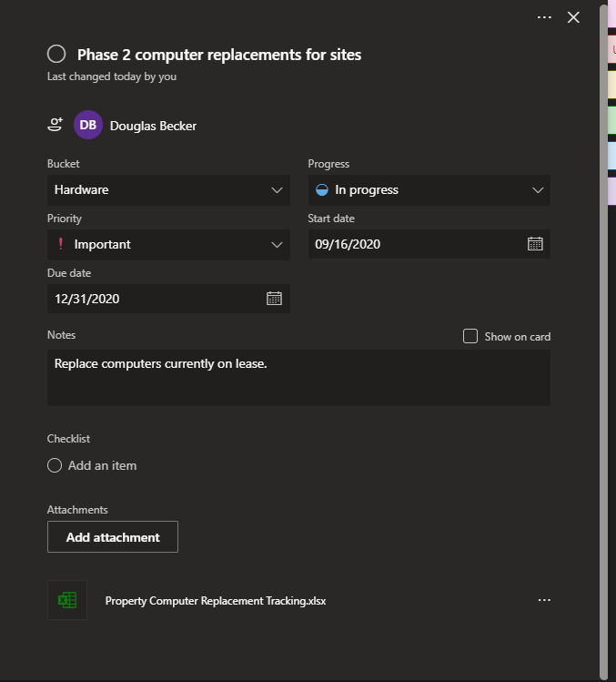Screen dimensions: 616x682
Task: Click the Excel file attachment icon
Action: [x=67, y=600]
